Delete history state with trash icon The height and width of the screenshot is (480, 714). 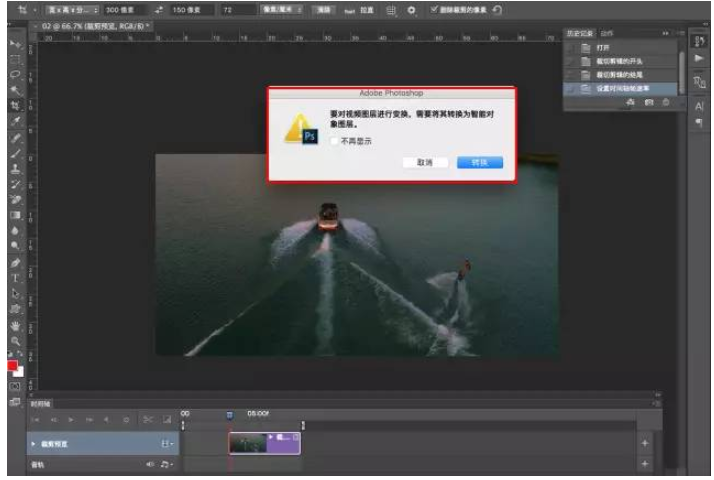click(x=665, y=102)
